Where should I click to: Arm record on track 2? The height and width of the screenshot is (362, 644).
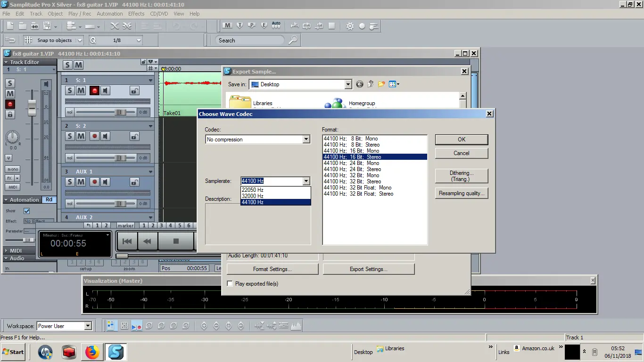(x=94, y=136)
